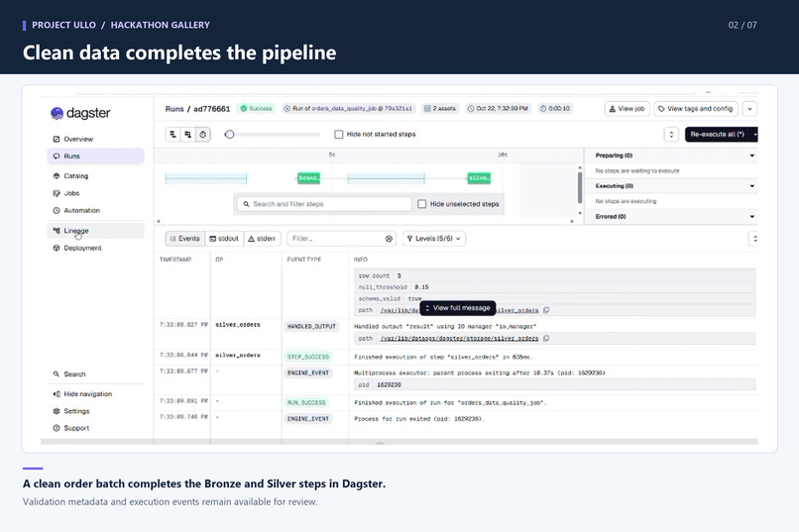Click View tags and config button
Viewport: 799px width, 532px height.
click(696, 109)
